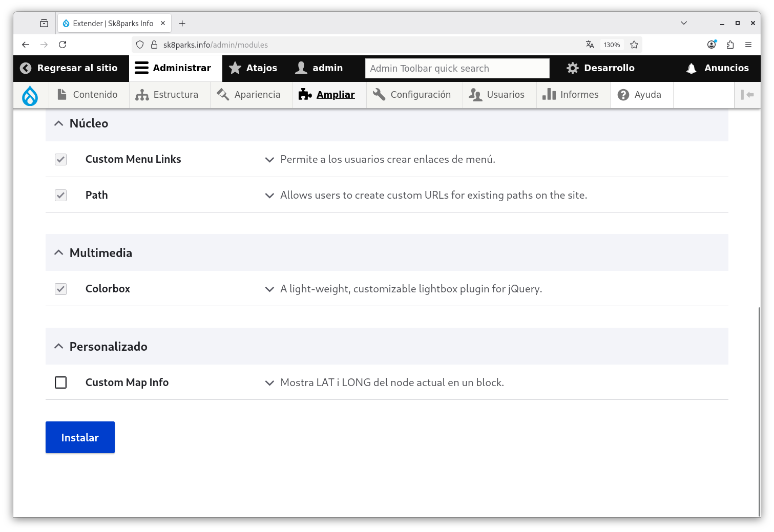Focus the Admin Toolbar quick search field

pyautogui.click(x=457, y=68)
